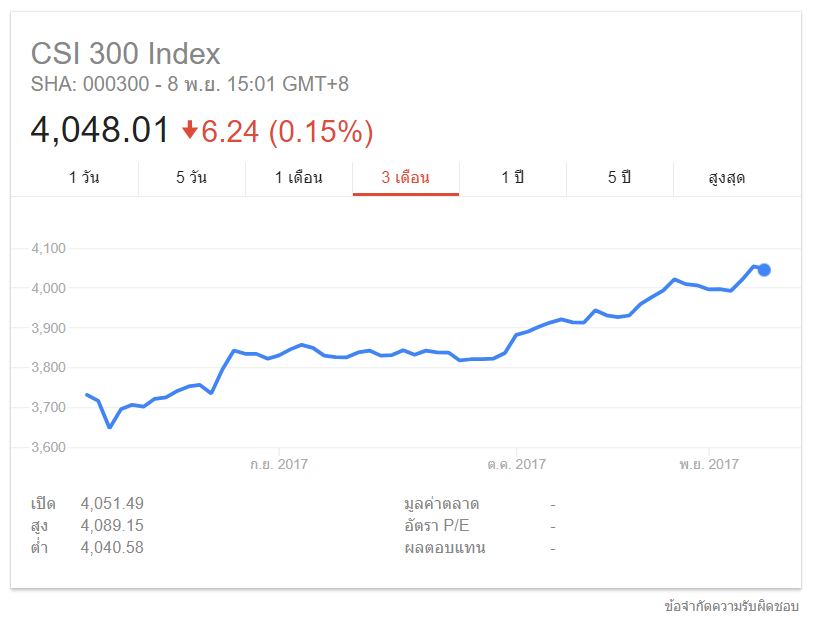The width and height of the screenshot is (824, 624).
Task: Click the อัตรา P/E label
Action: pos(438,525)
